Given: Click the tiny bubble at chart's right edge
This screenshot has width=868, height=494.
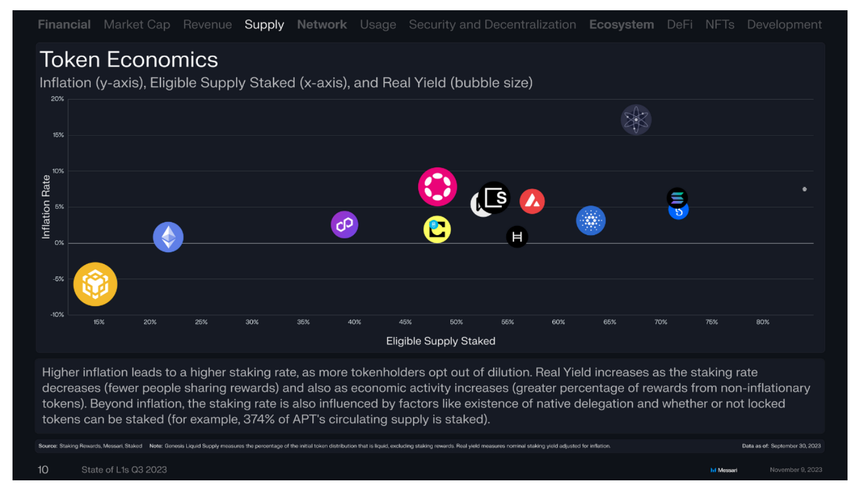Looking at the screenshot, I should point(804,189).
